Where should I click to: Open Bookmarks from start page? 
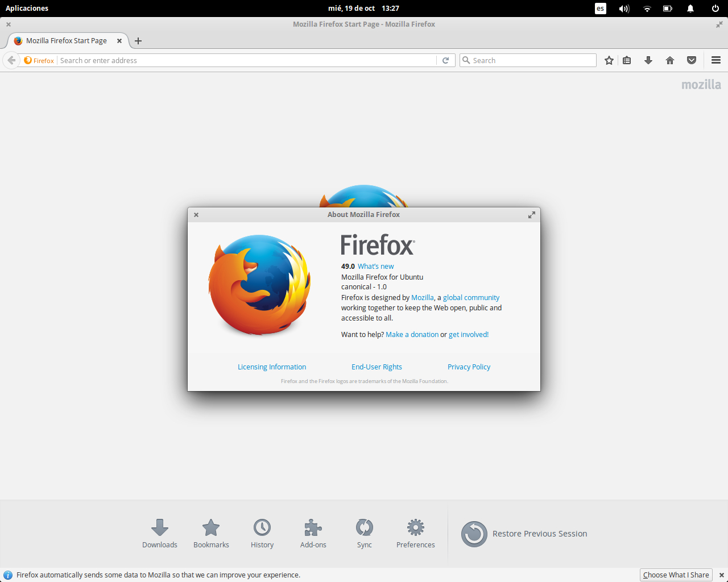tap(211, 533)
